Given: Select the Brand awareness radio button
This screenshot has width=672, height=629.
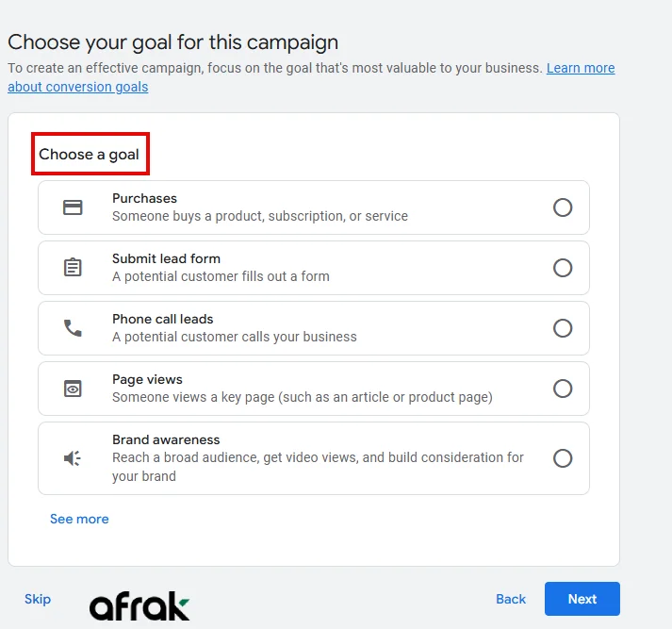Looking at the screenshot, I should coord(563,458).
